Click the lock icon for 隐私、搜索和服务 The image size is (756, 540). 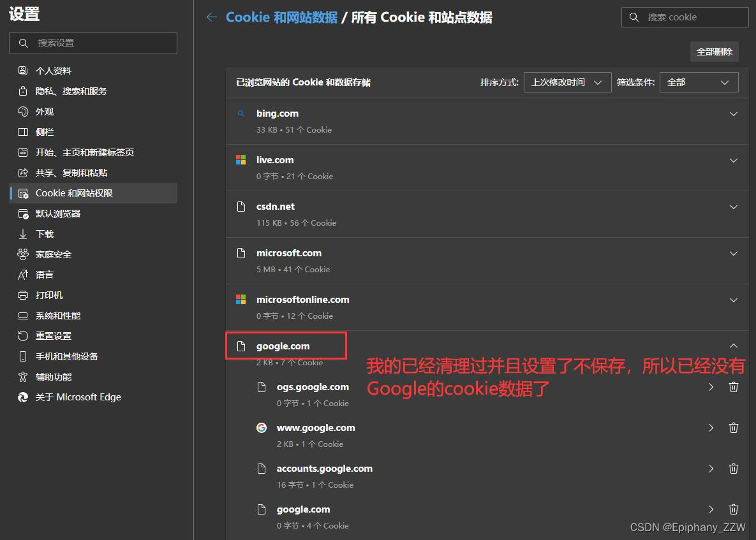[23, 91]
